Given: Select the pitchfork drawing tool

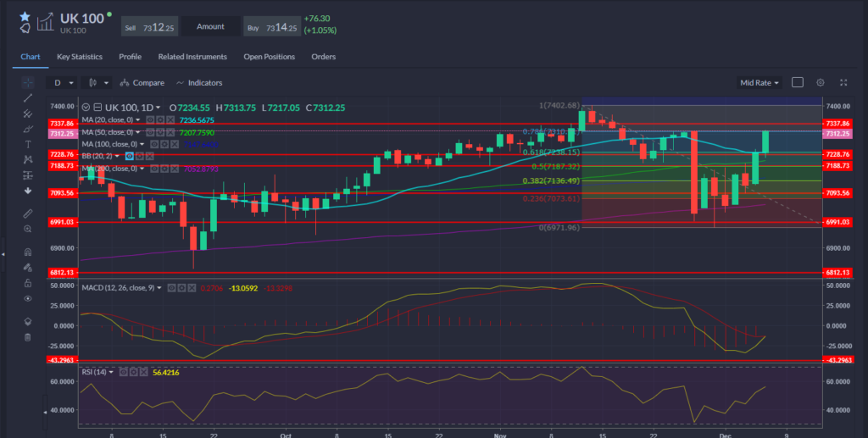Looking at the screenshot, I should [x=28, y=114].
